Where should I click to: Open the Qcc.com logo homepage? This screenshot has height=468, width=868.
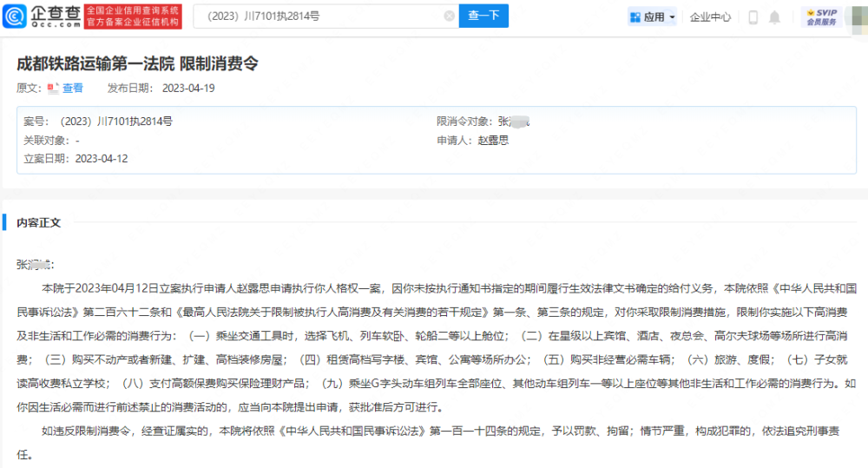pyautogui.click(x=42, y=16)
